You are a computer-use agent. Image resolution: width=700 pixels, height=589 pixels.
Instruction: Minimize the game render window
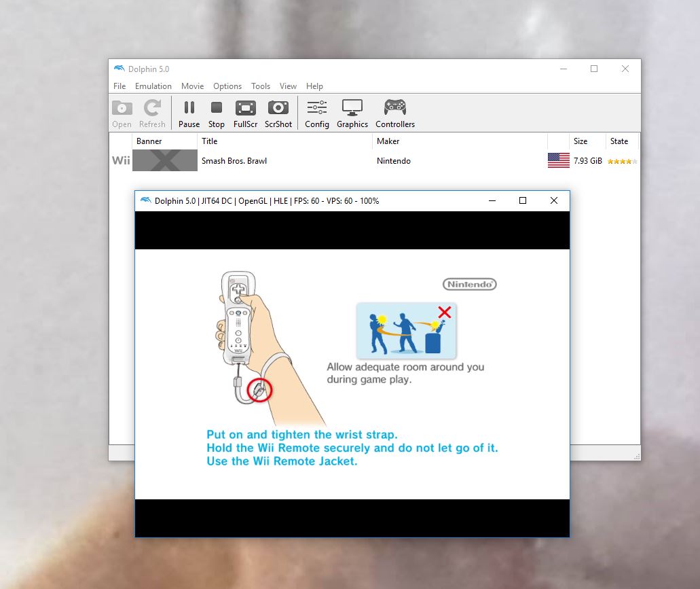492,201
